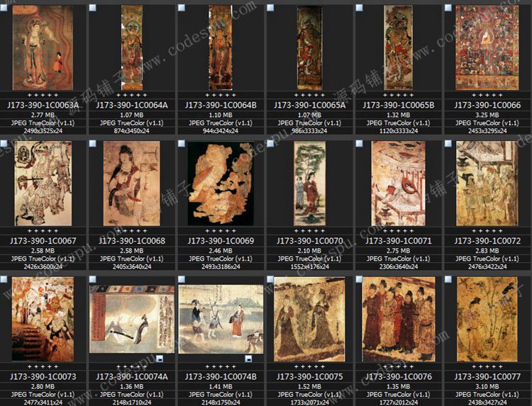Click the small badge icon on the J173-390-1C0074B thumbnail
Viewport: 532px width, 406px height.
tap(248, 359)
